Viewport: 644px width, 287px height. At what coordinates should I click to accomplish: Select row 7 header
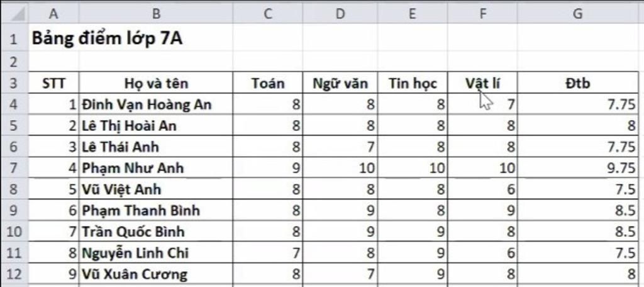tap(14, 168)
